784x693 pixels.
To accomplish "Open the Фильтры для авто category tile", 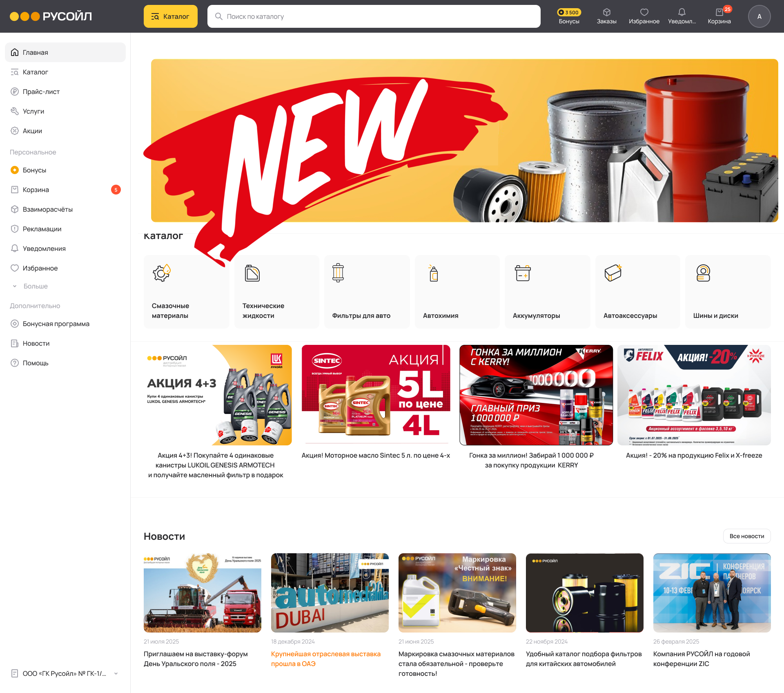I will coord(367,291).
